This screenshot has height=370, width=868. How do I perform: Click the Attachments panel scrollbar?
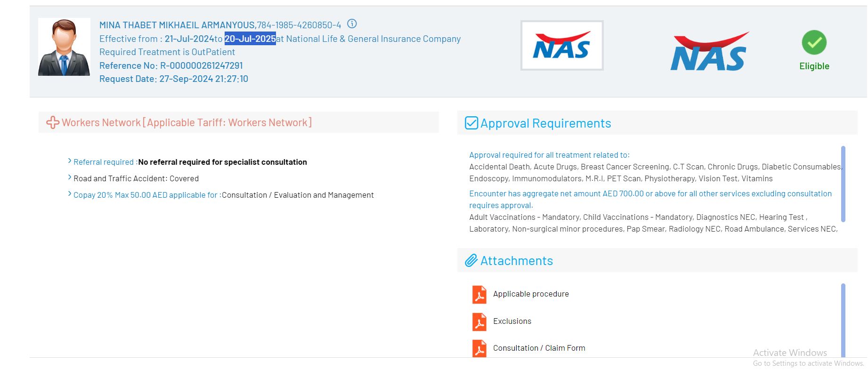843,320
